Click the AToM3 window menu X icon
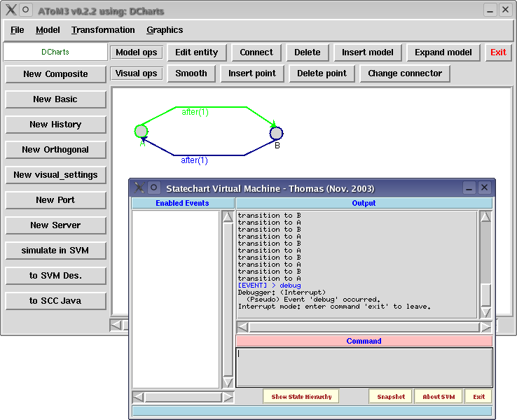The height and width of the screenshot is (420, 517). coord(11,10)
